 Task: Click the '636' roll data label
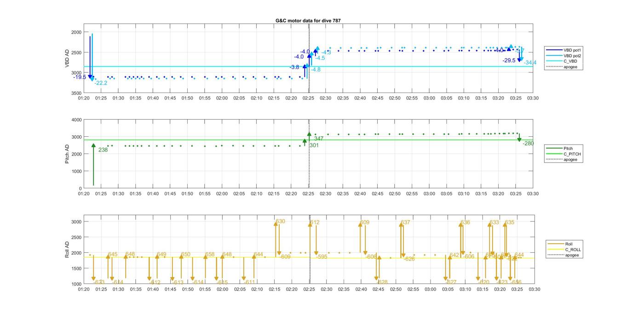466,222
